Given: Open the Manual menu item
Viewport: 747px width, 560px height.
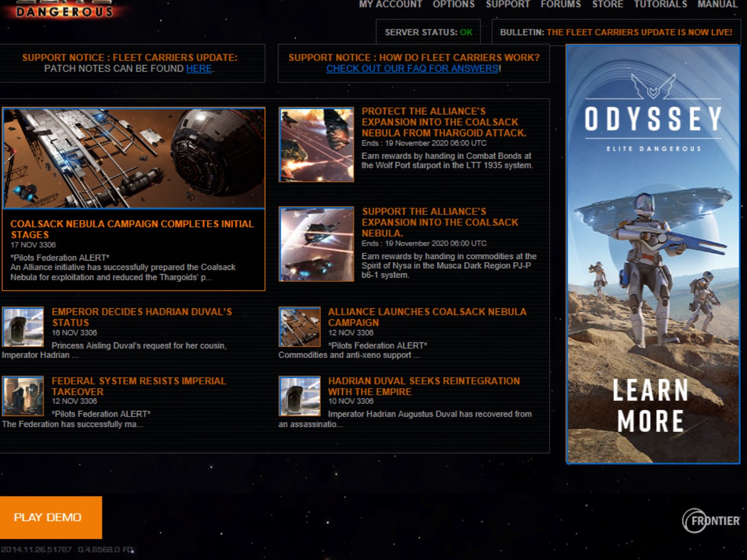Looking at the screenshot, I should (717, 4).
